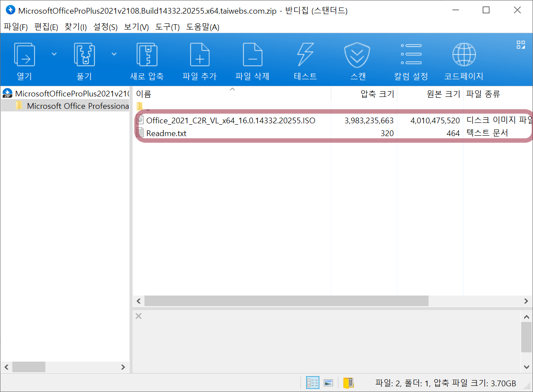
Task: Click the Readme.txt original size 464 cell
Action: click(453, 133)
